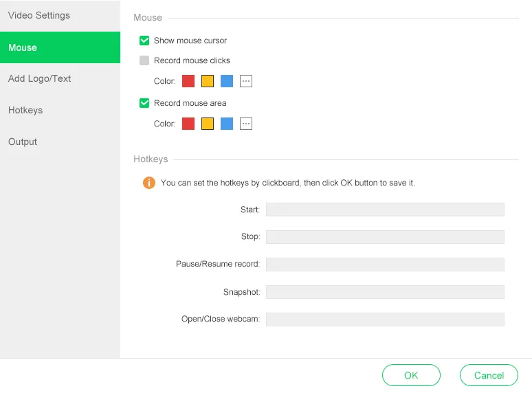Screen dimensions: 532x393
Task: Confirm settings with OK button
Action: 411,375
